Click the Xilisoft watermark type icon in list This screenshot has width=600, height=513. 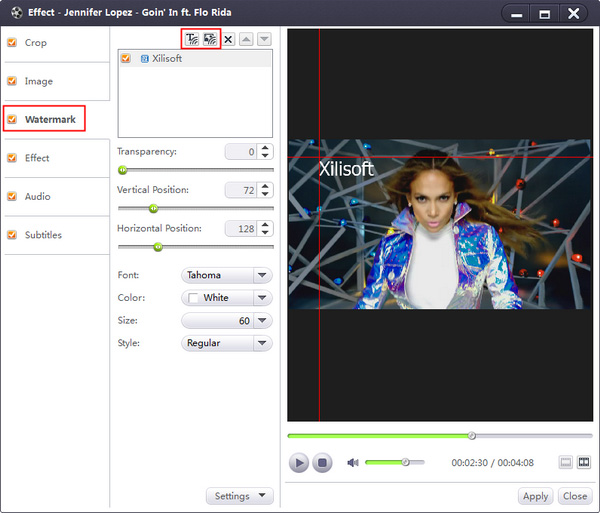[x=145, y=59]
